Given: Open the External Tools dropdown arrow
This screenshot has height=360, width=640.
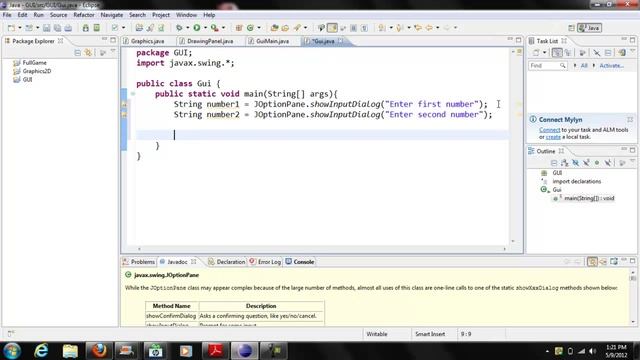Looking at the screenshot, I should [223, 28].
